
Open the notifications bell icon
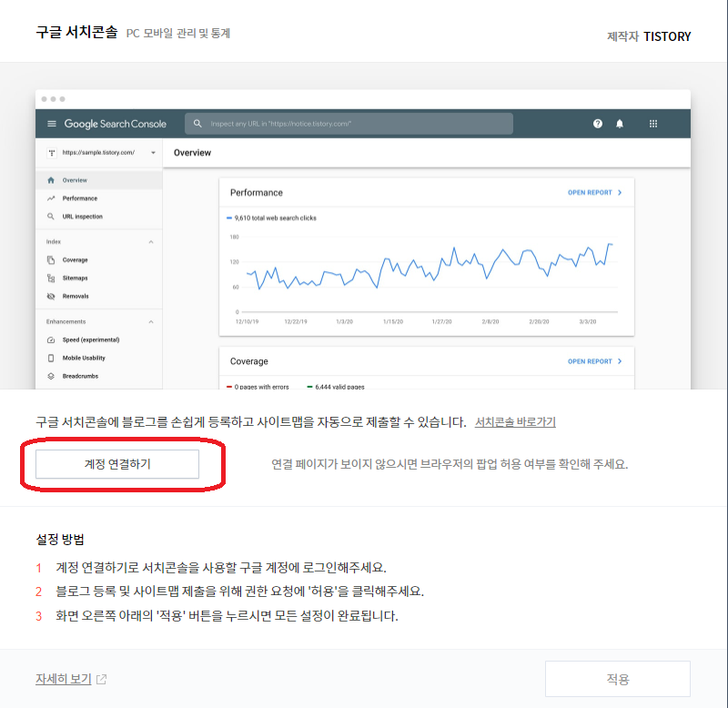(x=620, y=124)
